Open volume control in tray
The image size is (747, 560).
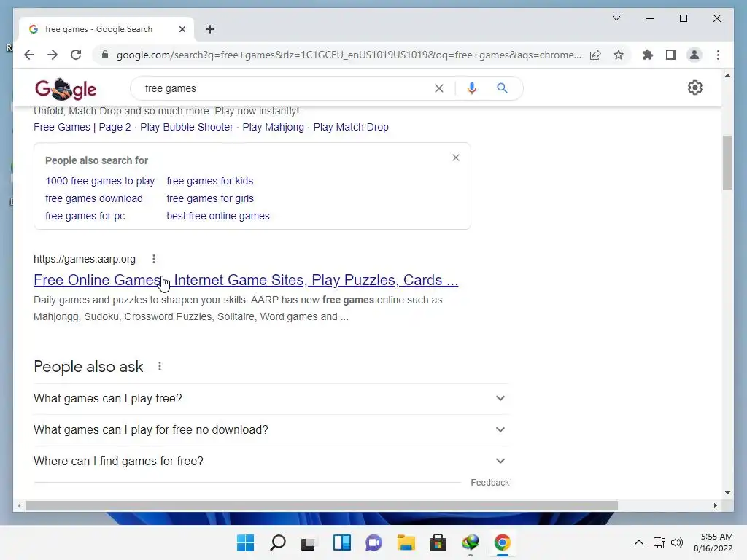[x=676, y=542]
